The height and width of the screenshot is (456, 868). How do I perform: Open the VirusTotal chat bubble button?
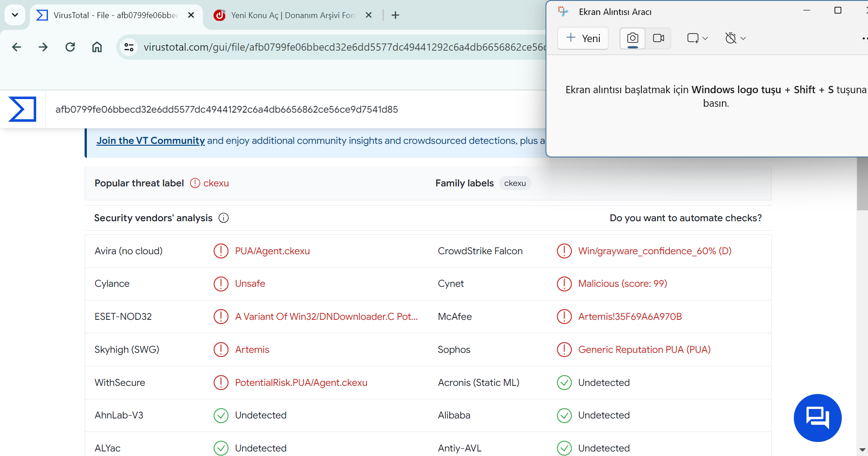point(817,418)
